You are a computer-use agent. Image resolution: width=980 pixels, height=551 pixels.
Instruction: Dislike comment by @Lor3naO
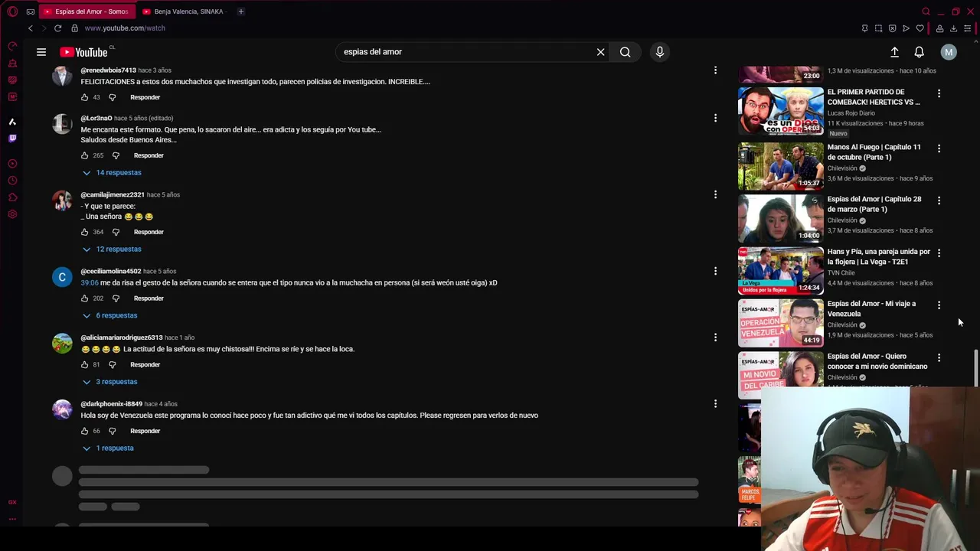[x=116, y=155]
